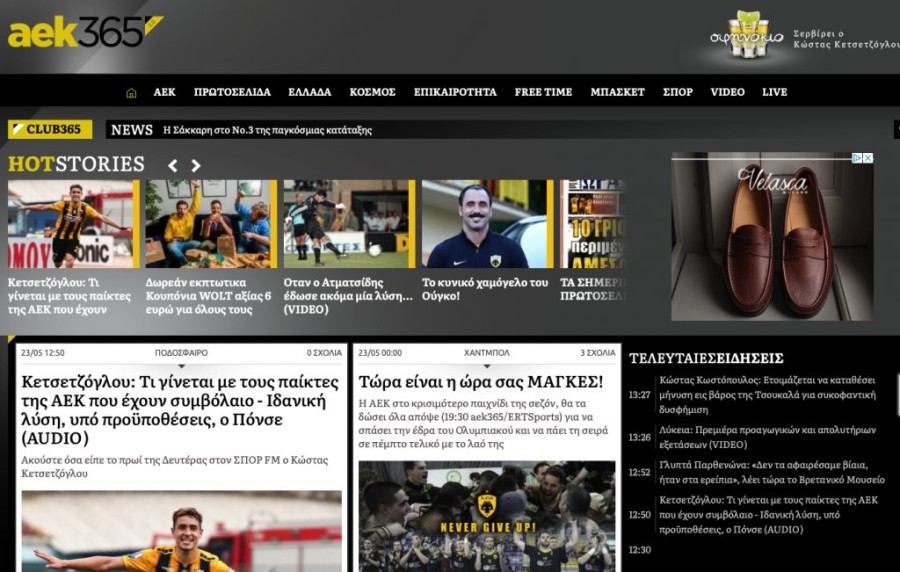Screen dimensions: 900x572
Task: Click the home icon in navigation bar
Action: tap(131, 92)
